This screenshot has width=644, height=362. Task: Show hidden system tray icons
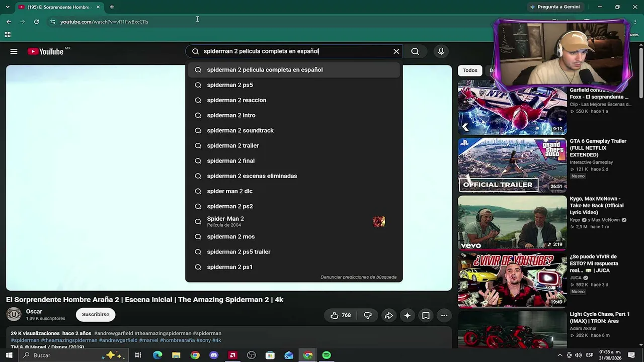[x=559, y=355]
